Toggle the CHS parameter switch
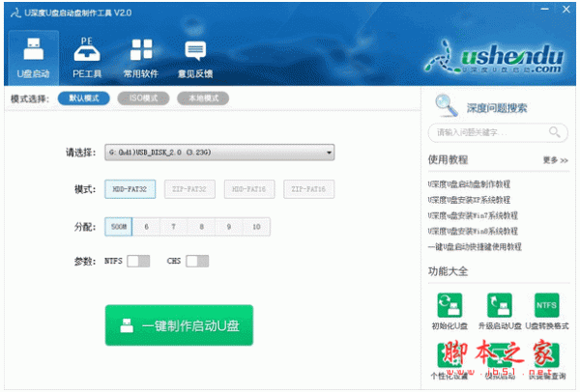 [x=197, y=262]
